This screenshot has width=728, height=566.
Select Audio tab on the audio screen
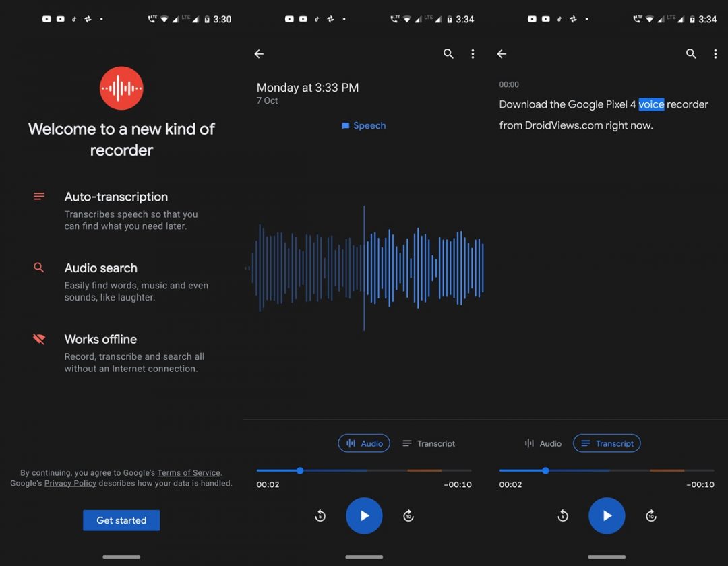click(x=364, y=443)
